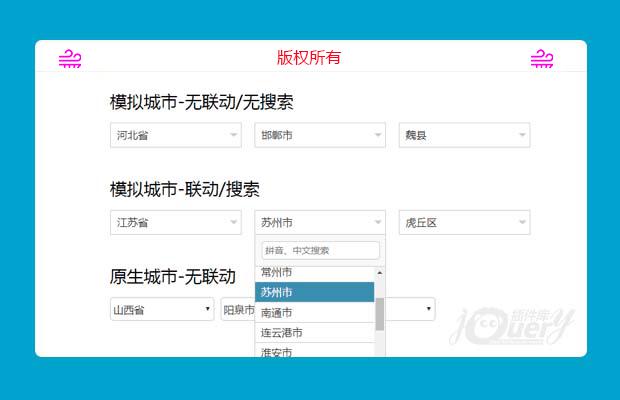Select 淮安市 from the city list

[314, 351]
